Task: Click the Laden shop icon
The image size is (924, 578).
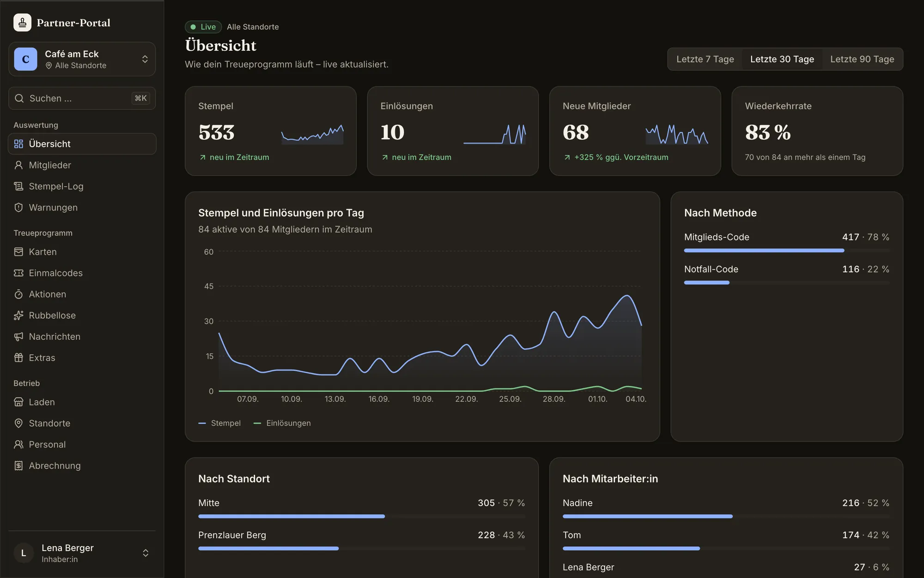Action: [18, 402]
